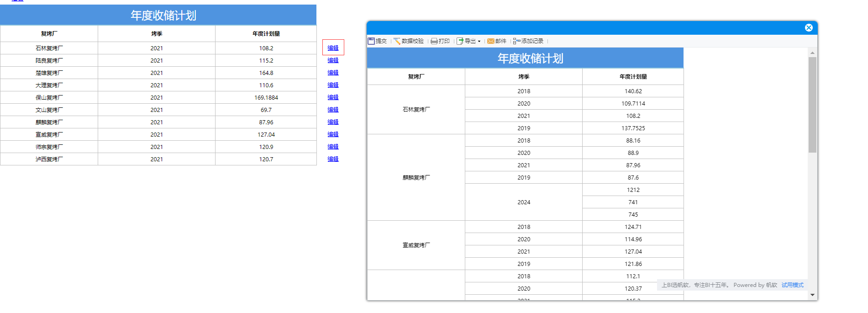Click 编辑 link for 大理复烤厂 row

click(333, 85)
